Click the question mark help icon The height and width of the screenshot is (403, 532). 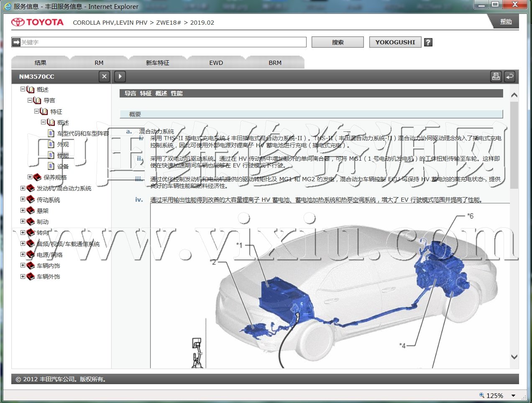[428, 42]
